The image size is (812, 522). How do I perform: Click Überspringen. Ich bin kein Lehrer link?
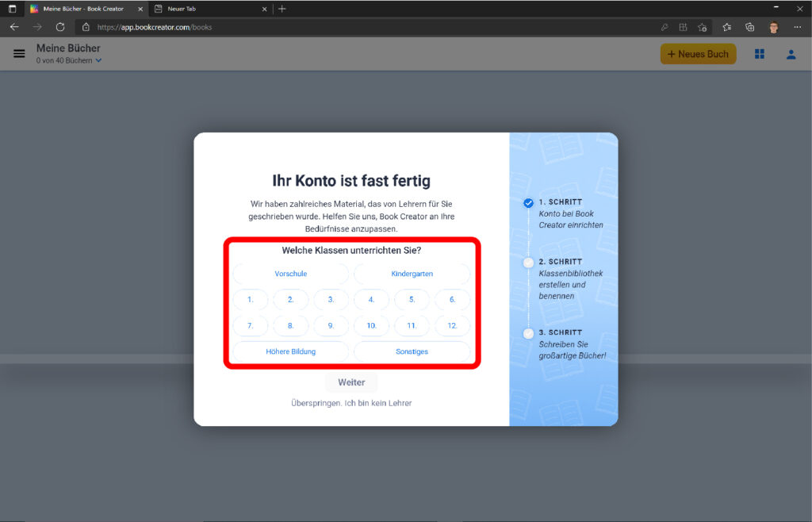(x=351, y=403)
